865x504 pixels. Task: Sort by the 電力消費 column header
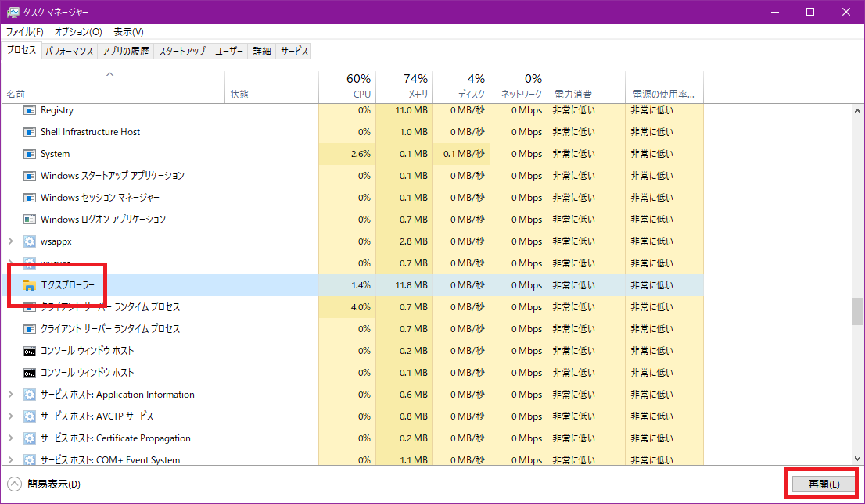click(x=586, y=87)
